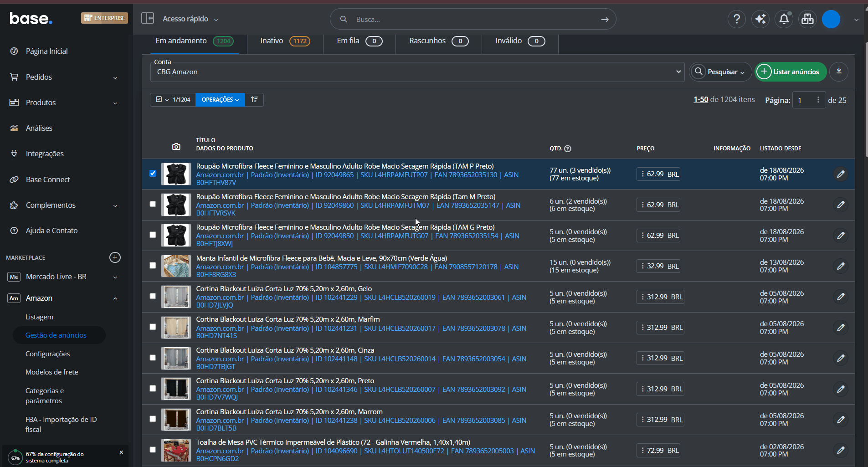This screenshot has height=467, width=868.
Task: Edit the Manta Infantil listing pencil icon
Action: [841, 266]
